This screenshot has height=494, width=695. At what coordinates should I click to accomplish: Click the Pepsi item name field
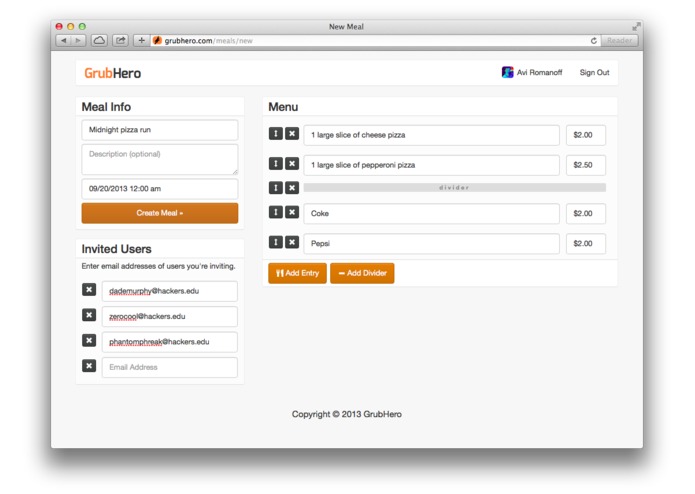click(431, 244)
